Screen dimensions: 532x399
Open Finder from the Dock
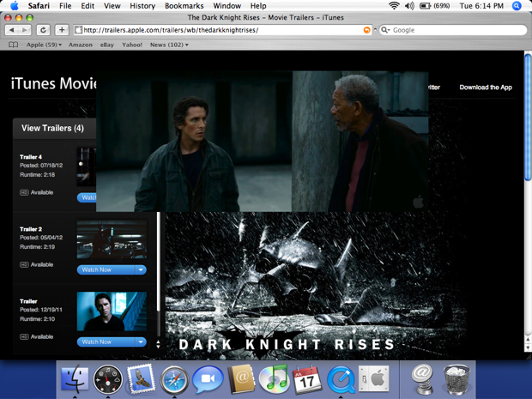75,378
